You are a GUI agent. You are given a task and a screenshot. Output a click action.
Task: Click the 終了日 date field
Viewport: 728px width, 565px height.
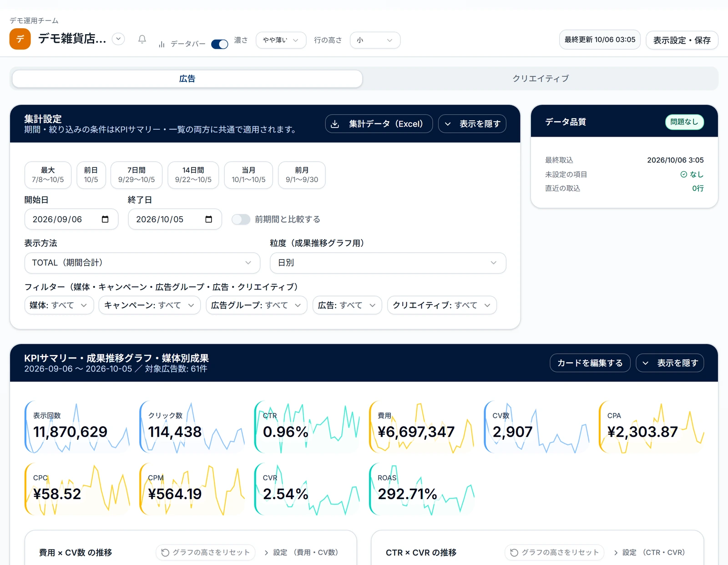point(175,219)
